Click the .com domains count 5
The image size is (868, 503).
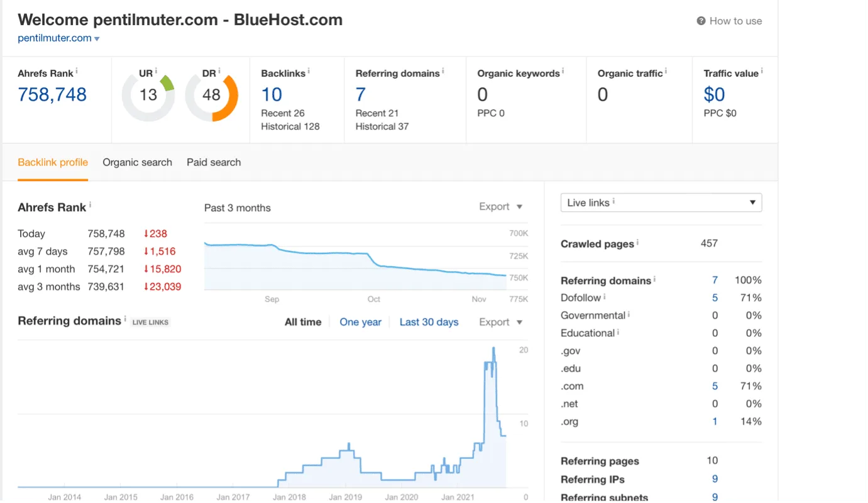click(715, 386)
